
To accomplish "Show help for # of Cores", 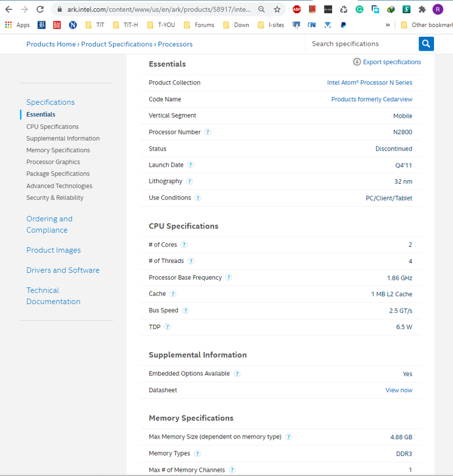I will pyautogui.click(x=184, y=245).
